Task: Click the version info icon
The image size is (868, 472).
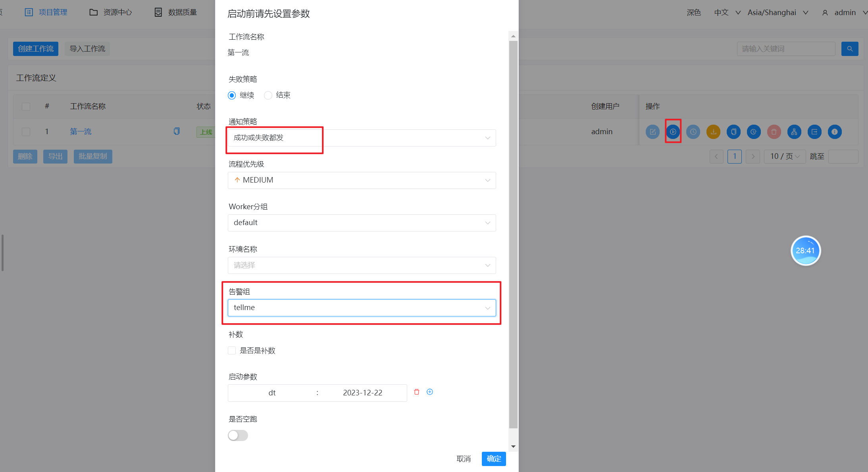Action: 834,132
